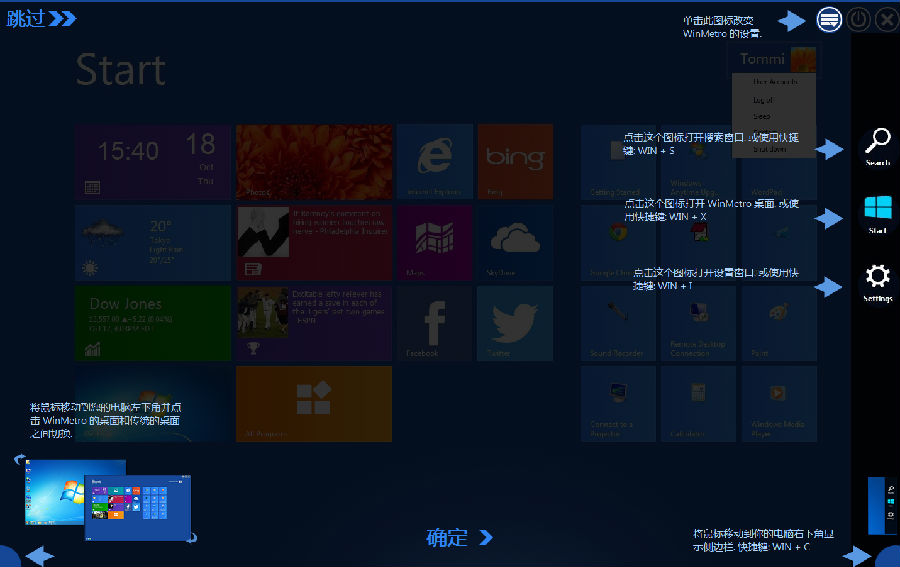Click the Photos flower tile
Screen dimensions: 900x567
pyautogui.click(x=313, y=161)
